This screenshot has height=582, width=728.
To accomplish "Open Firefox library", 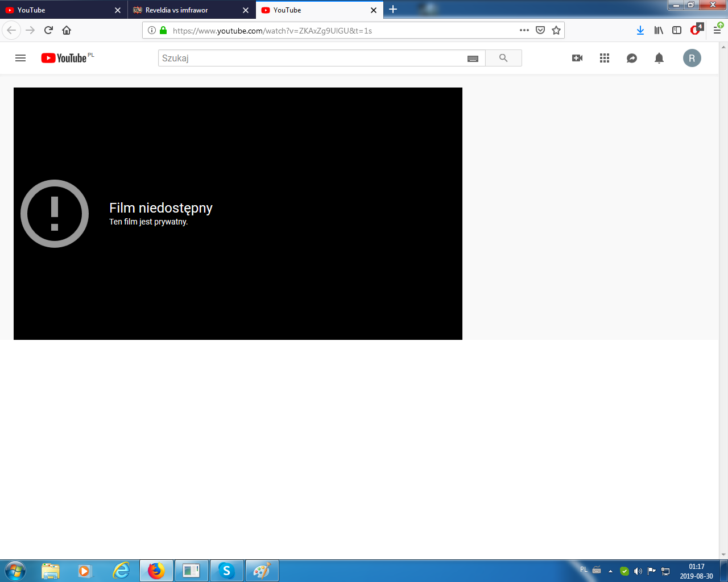I will click(x=659, y=30).
